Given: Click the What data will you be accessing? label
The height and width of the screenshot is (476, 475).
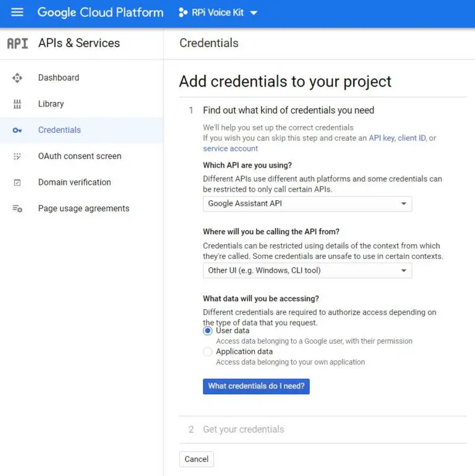Looking at the screenshot, I should click(x=261, y=299).
